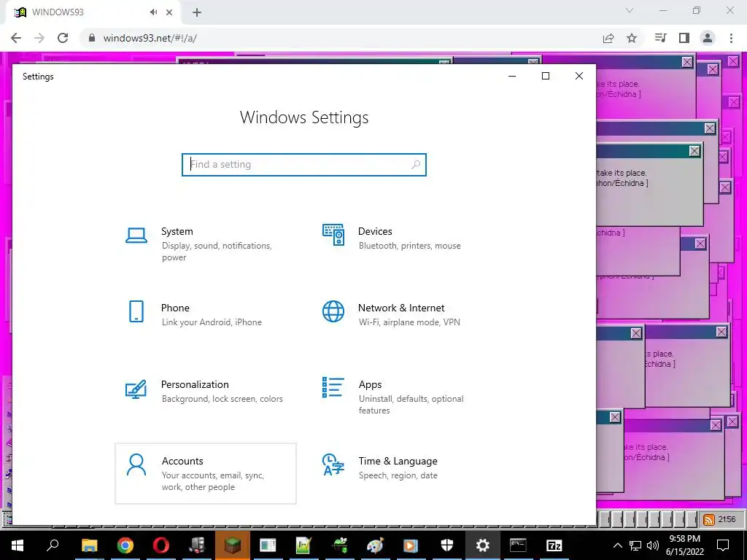Open File Explorer from the taskbar
This screenshot has width=747, height=560.
[x=89, y=545]
